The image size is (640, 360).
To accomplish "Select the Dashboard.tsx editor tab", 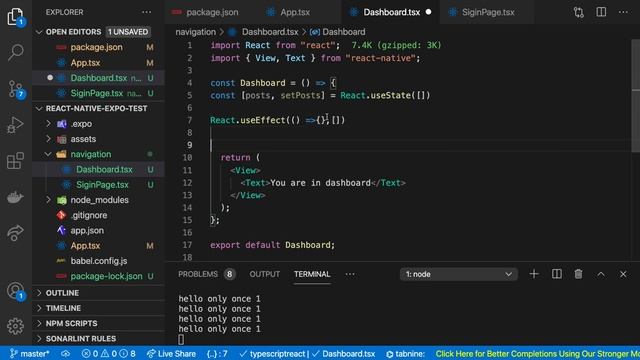I will click(391, 12).
